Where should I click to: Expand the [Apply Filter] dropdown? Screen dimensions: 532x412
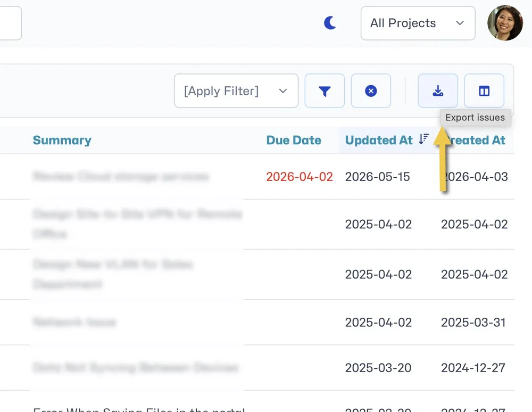coord(236,91)
